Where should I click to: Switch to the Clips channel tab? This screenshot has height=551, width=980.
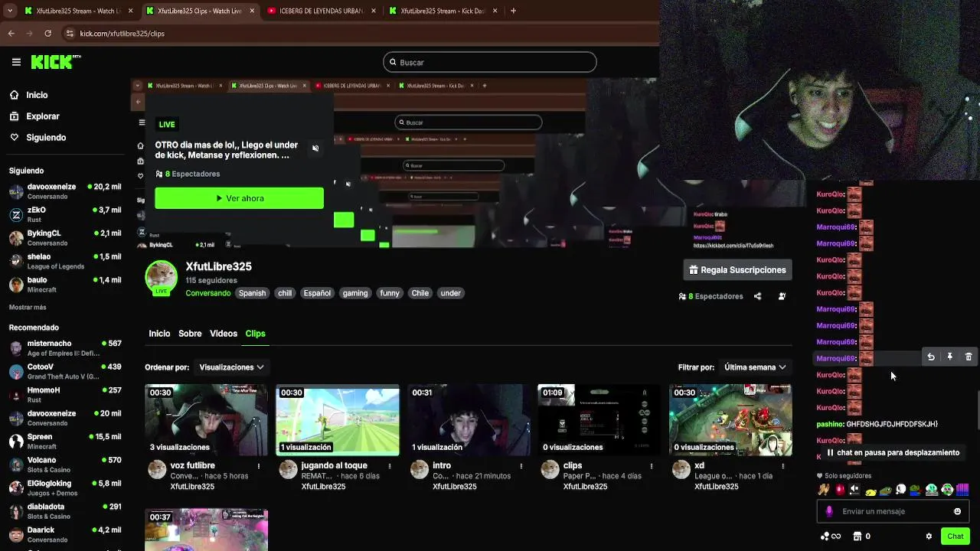pos(255,334)
